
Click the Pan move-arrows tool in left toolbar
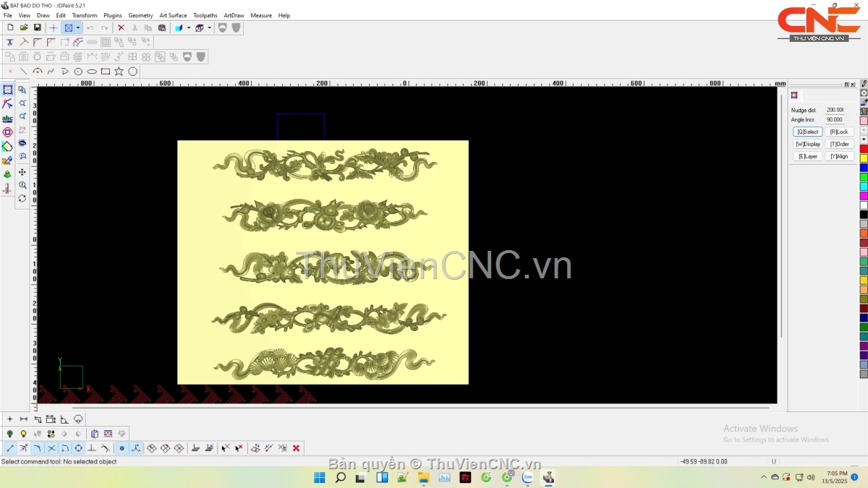pos(22,172)
